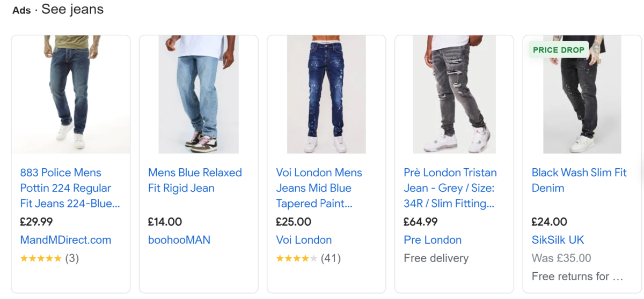Viewport: 644px width, 299px height.
Task: Visit the SikSilk UK seller link
Action: click(558, 240)
